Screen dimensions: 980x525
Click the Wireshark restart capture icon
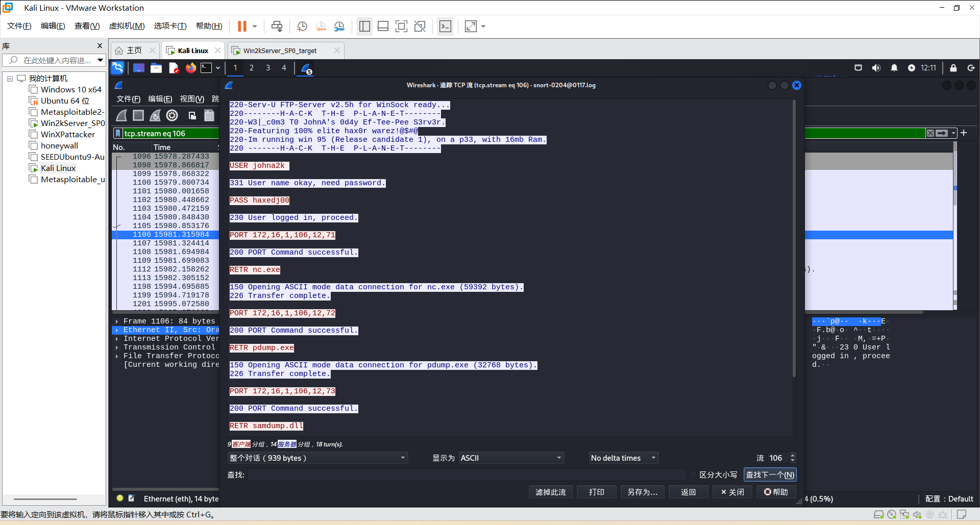(x=155, y=116)
